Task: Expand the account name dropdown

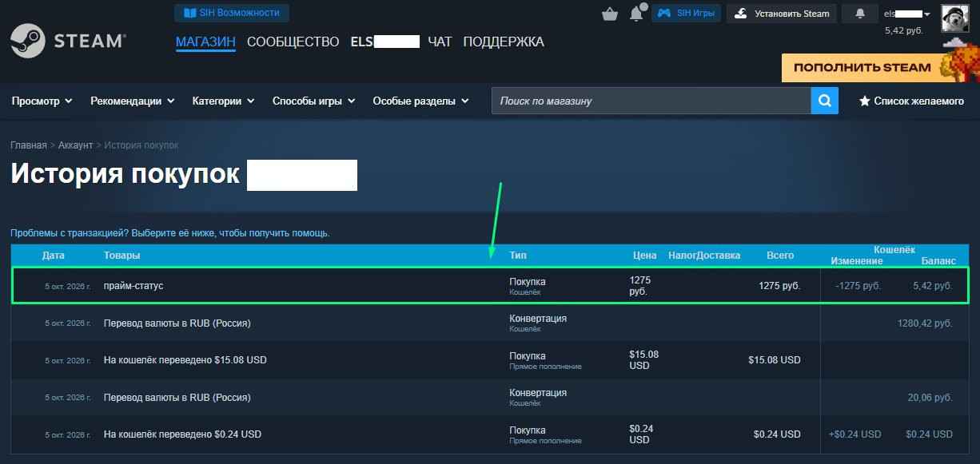Action: (x=907, y=14)
